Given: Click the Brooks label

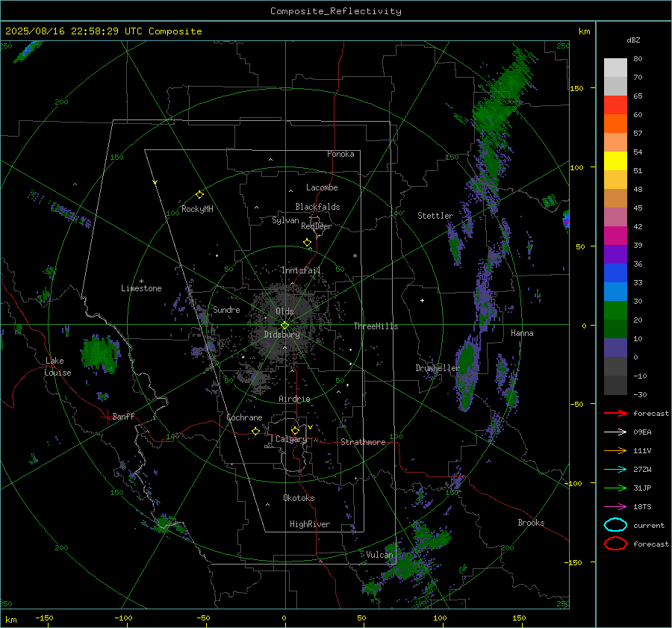Looking at the screenshot, I should [x=531, y=523].
